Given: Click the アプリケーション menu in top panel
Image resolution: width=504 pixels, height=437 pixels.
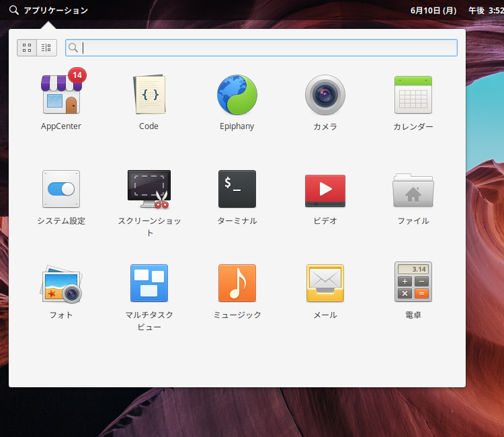Looking at the screenshot, I should (x=56, y=10).
